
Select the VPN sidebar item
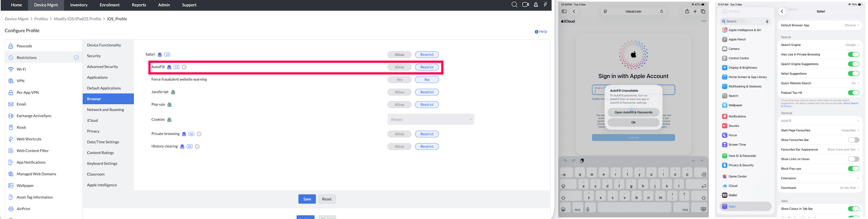point(43,81)
